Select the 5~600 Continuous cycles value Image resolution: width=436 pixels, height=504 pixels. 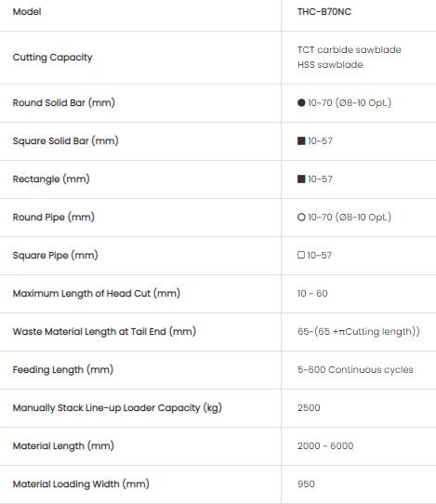355,370
